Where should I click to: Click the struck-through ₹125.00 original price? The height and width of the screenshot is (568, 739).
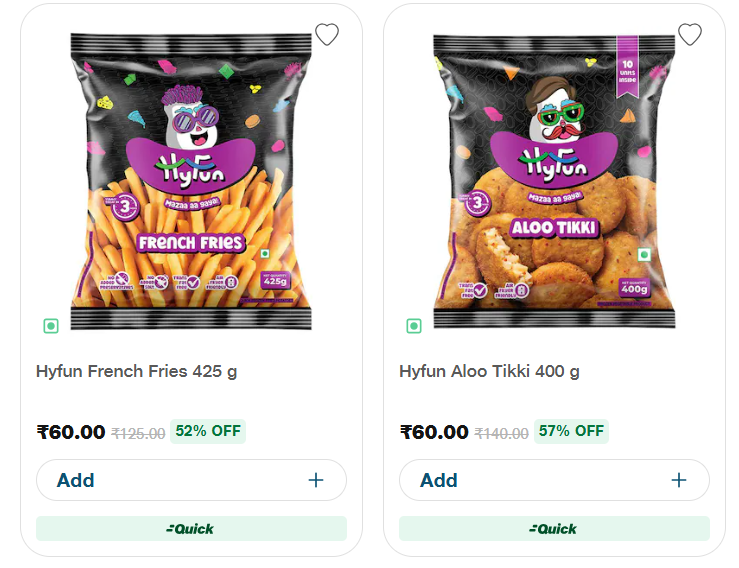(x=138, y=433)
